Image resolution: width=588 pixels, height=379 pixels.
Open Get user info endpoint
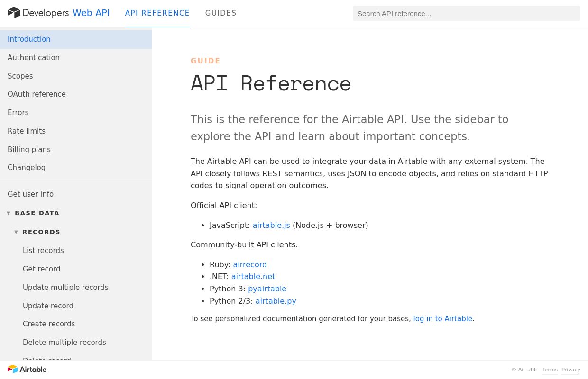coord(76,194)
